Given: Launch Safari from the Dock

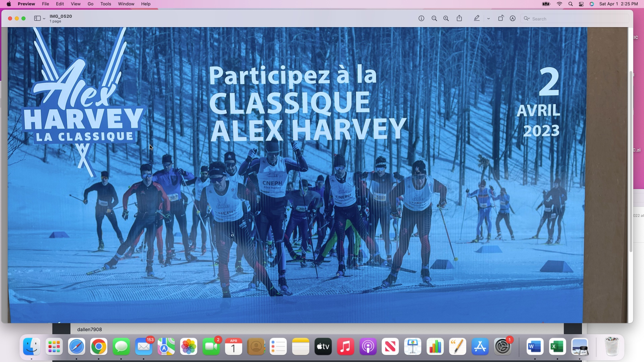Looking at the screenshot, I should [x=76, y=347].
